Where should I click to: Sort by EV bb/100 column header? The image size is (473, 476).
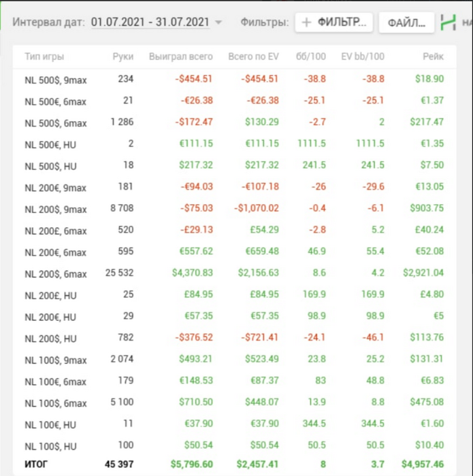363,56
